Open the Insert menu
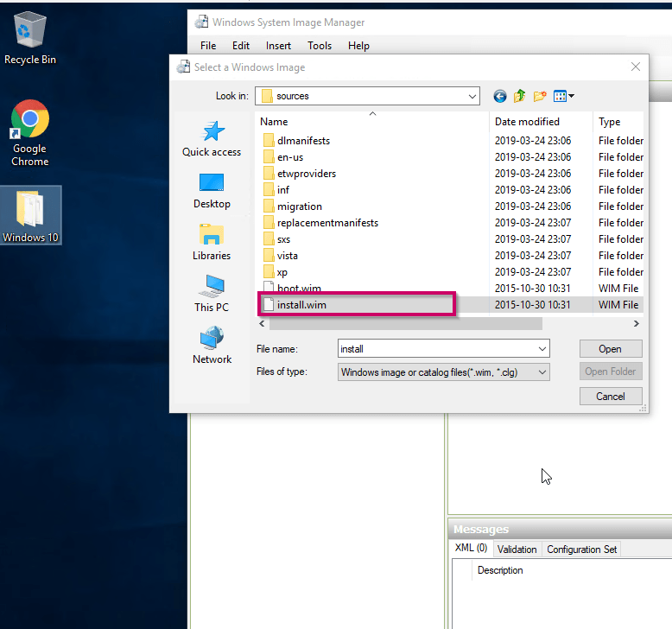Viewport: 672px width, 629px height. click(x=278, y=46)
